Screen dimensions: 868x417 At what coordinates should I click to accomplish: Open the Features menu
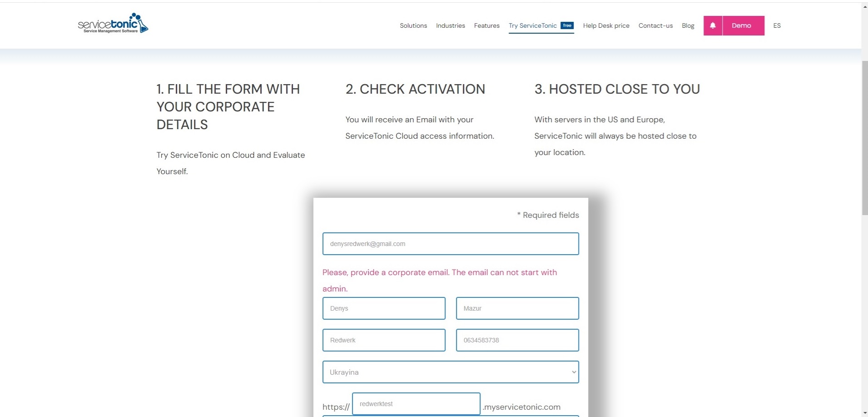tap(487, 25)
